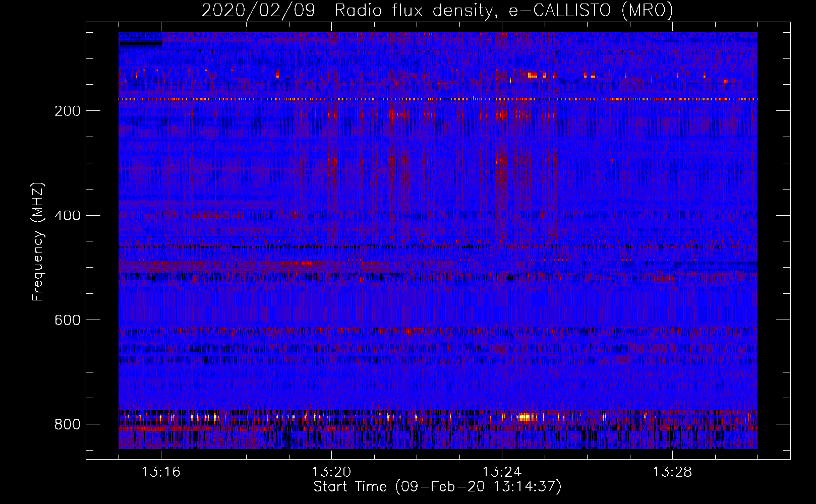Click the 13:16 time tick label

161,472
